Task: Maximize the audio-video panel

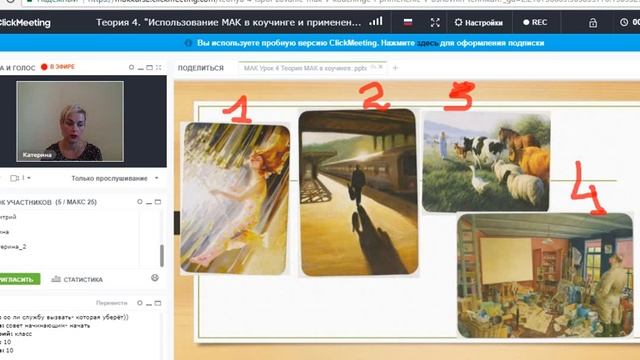Action: (149, 67)
